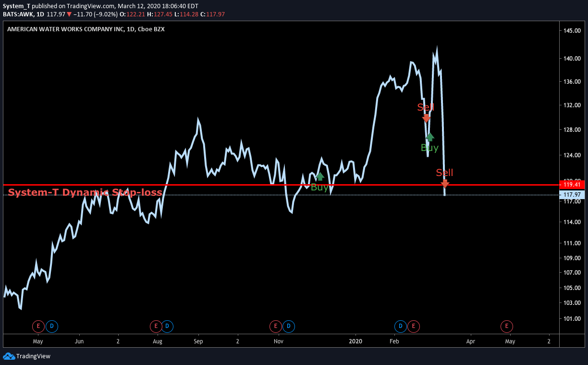Click the earnings E marker right of the Feb label

413,327
